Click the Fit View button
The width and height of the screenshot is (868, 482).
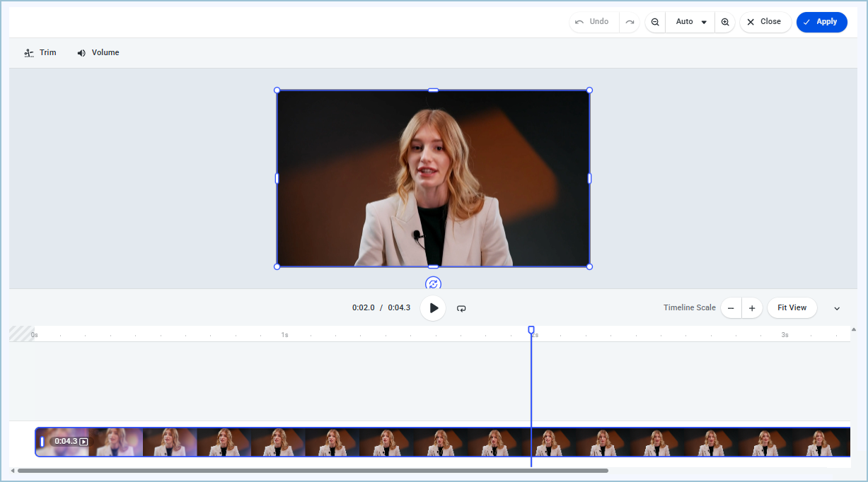[x=792, y=307]
